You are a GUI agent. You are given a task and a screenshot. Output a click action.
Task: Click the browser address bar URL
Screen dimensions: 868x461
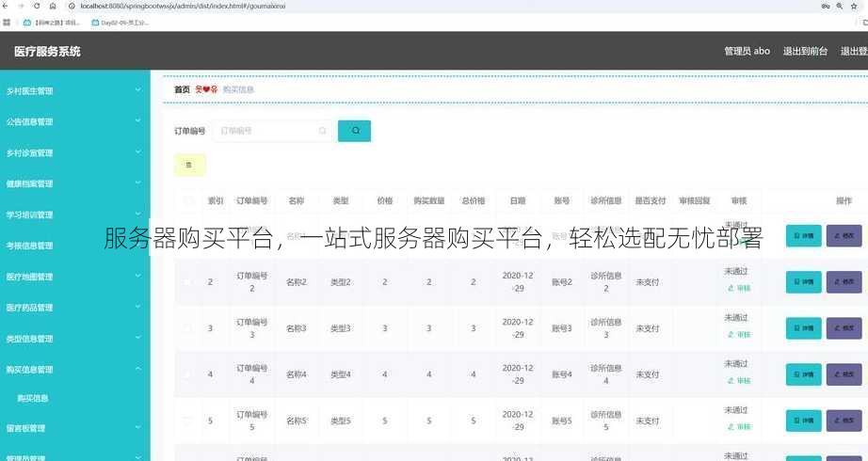(183, 6)
